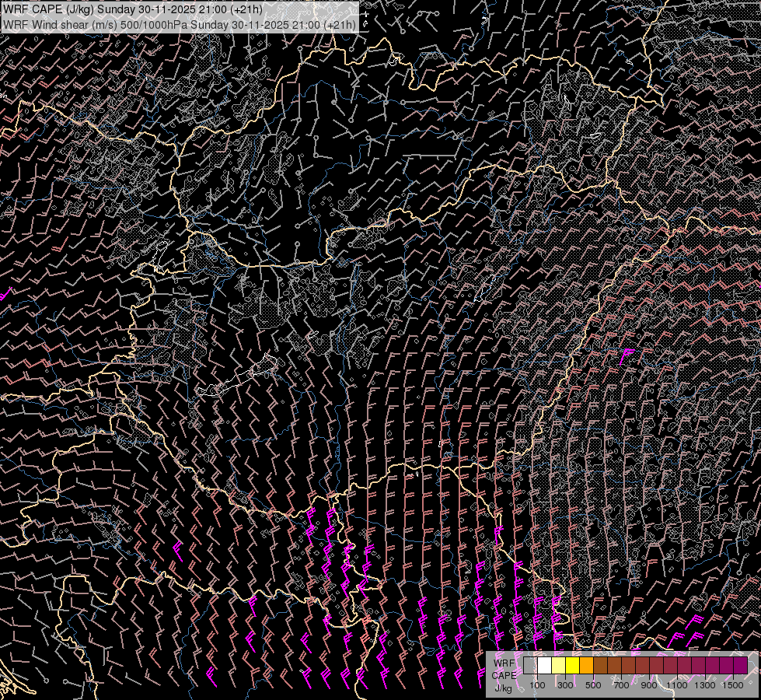This screenshot has width=761, height=700.
Task: Click the 100 tick label on the legend
Action: click(537, 686)
